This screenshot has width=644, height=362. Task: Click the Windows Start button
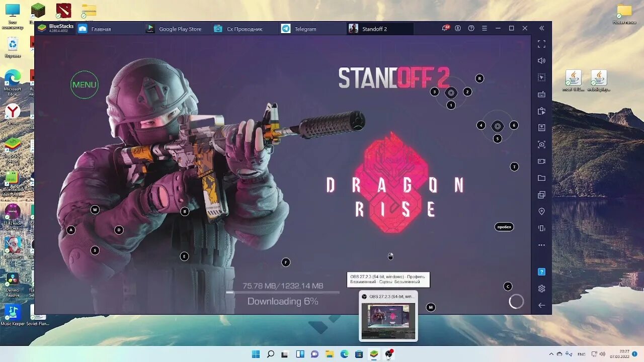pos(256,354)
